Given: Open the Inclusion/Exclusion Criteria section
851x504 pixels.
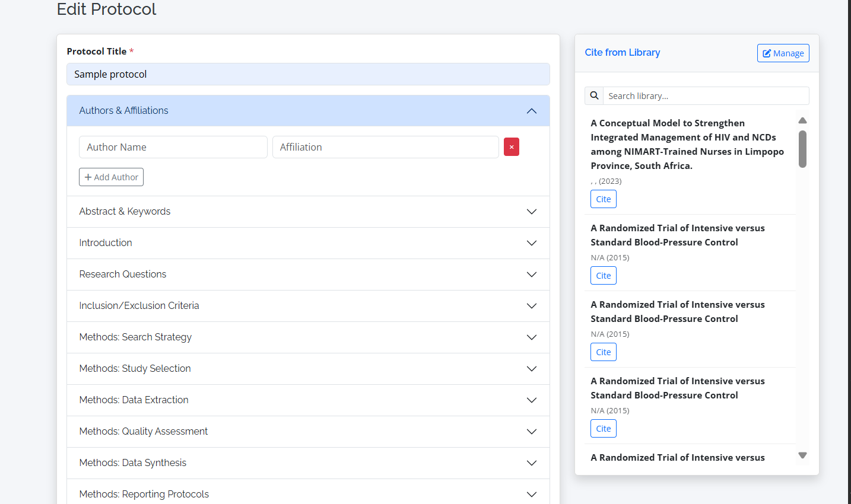Looking at the screenshot, I should click(x=531, y=306).
